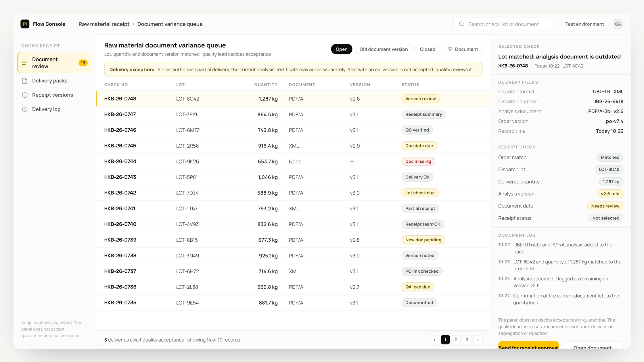The image size is (644, 362).
Task: Click Send for receipt approval button
Action: 528,345
